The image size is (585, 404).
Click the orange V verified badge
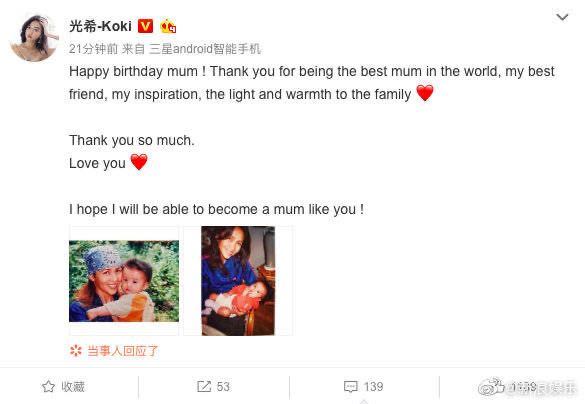coord(146,26)
